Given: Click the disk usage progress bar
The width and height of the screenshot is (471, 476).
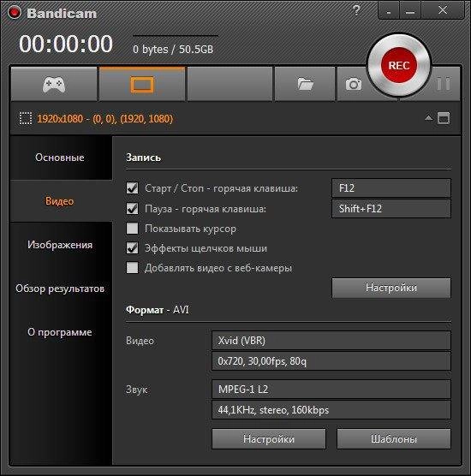Looking at the screenshot, I should tap(176, 36).
